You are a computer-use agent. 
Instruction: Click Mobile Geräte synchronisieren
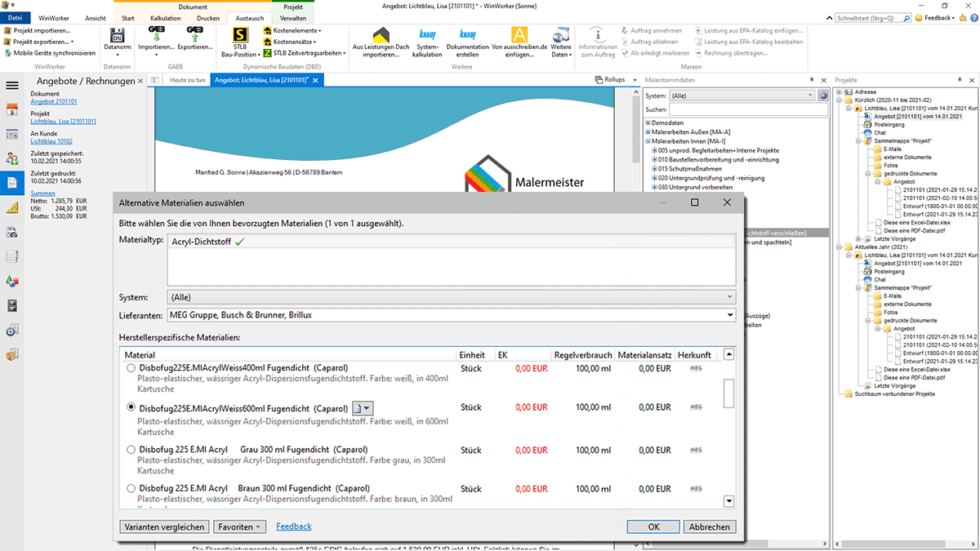(49, 53)
